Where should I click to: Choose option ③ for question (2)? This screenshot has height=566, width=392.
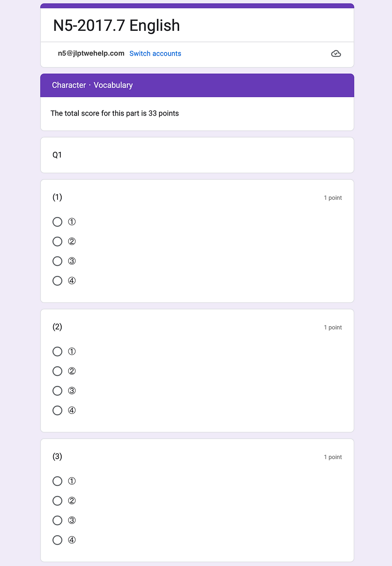[58, 391]
